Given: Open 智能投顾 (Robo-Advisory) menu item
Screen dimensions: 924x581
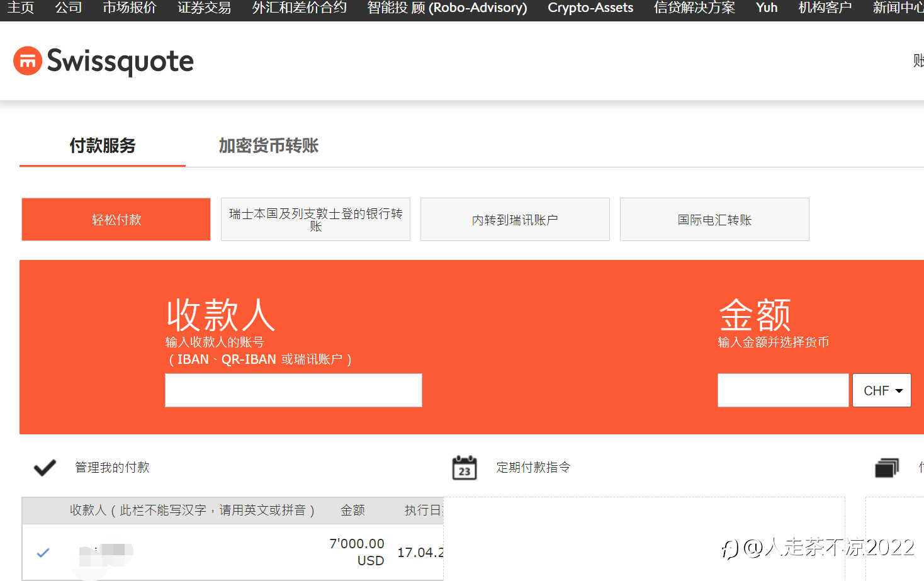Looking at the screenshot, I should pyautogui.click(x=447, y=8).
